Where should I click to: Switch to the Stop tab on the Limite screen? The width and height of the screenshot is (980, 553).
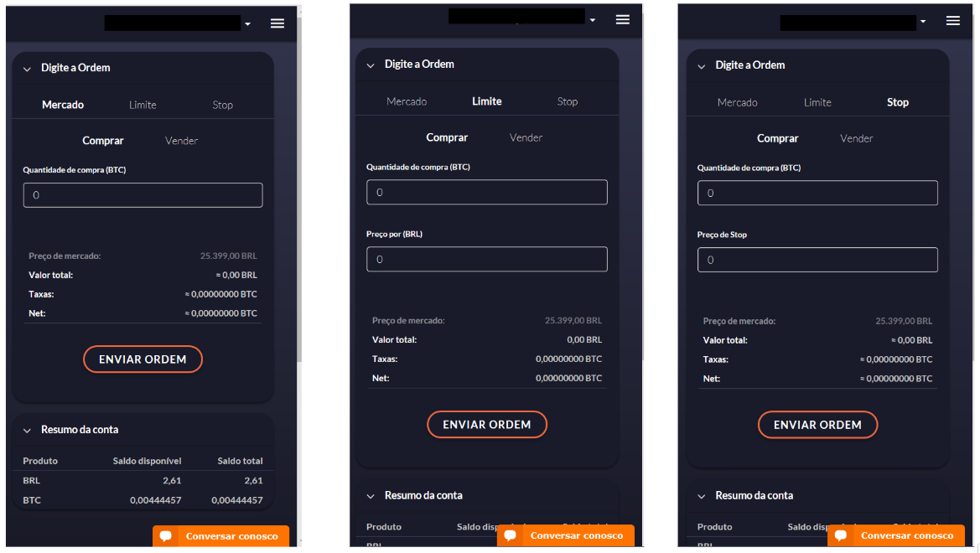568,101
